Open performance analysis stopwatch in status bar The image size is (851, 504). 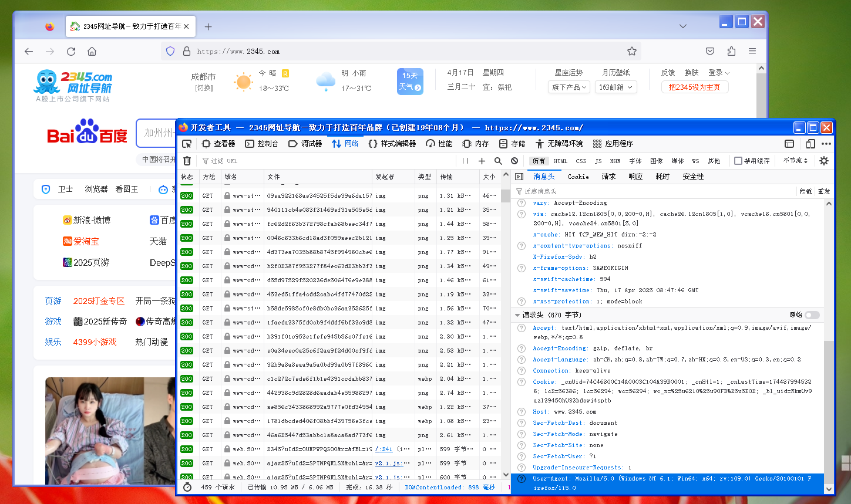187,487
